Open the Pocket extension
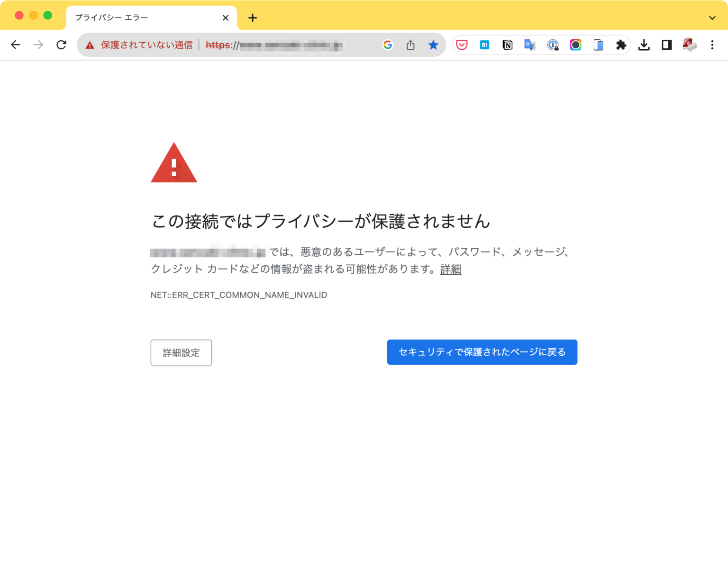This screenshot has width=728, height=566. pyautogui.click(x=461, y=45)
